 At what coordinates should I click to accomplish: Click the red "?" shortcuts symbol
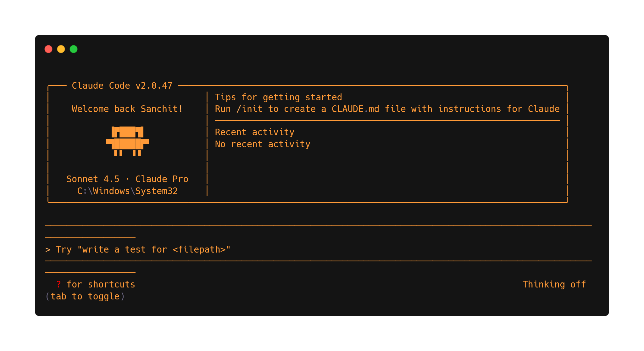pos(58,285)
